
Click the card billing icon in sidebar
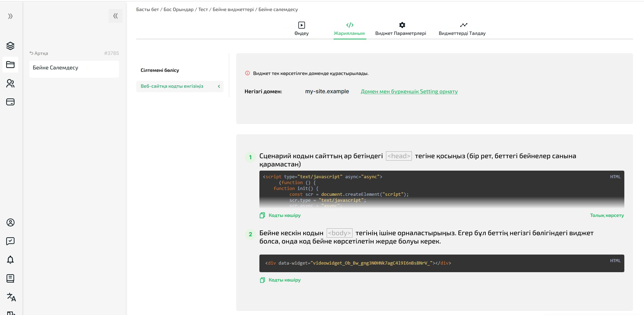(10, 102)
